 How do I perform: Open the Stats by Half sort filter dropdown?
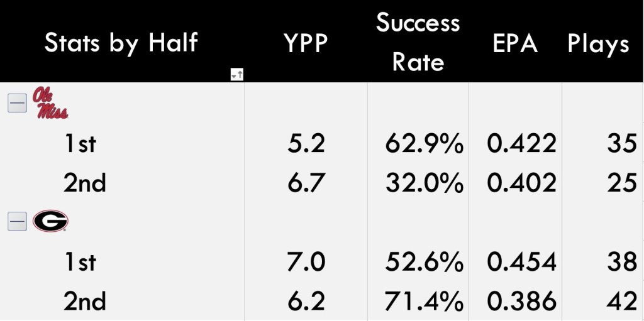click(236, 75)
